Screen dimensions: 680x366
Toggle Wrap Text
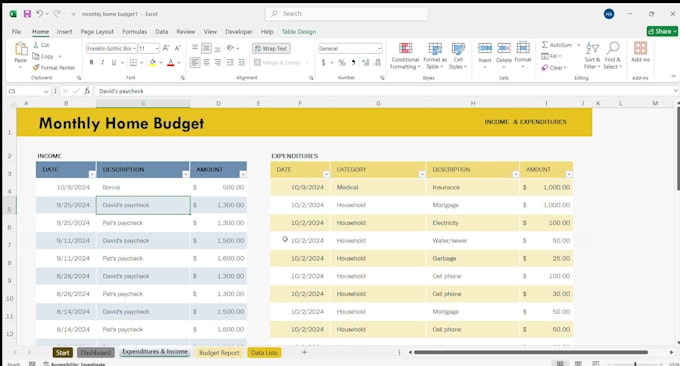click(x=271, y=49)
